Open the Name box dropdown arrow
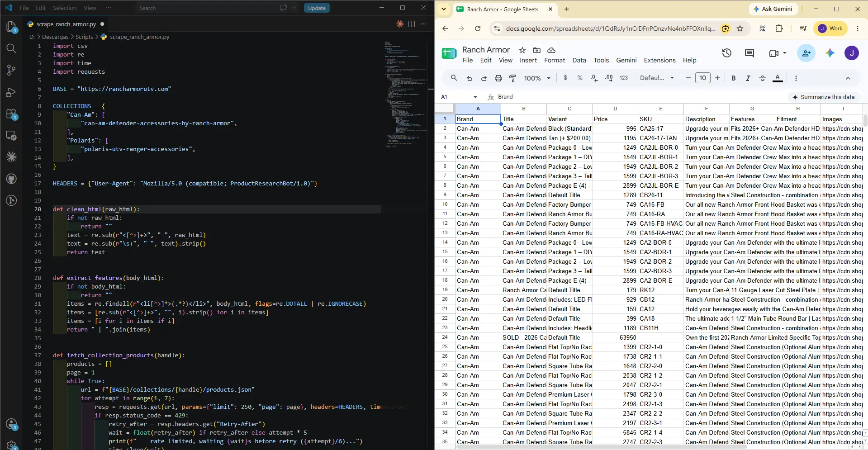This screenshot has width=868, height=450. (475, 97)
